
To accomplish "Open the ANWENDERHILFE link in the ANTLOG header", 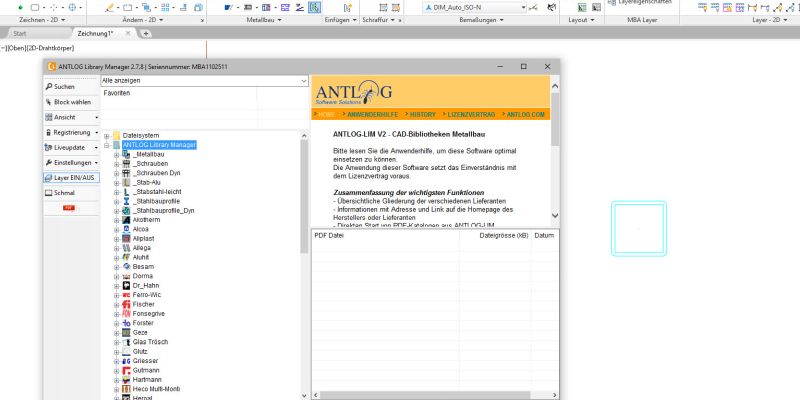I will pos(372,115).
